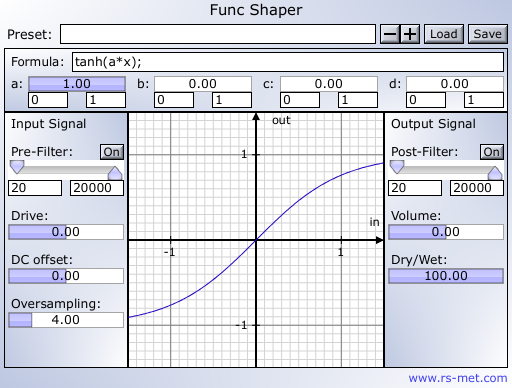
Task: Toggle the Post-Filter On switch
Action: click(492, 152)
